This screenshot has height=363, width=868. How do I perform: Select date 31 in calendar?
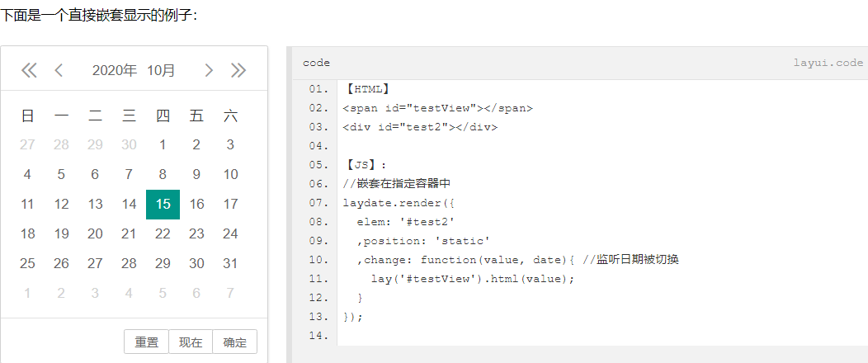pyautogui.click(x=230, y=263)
